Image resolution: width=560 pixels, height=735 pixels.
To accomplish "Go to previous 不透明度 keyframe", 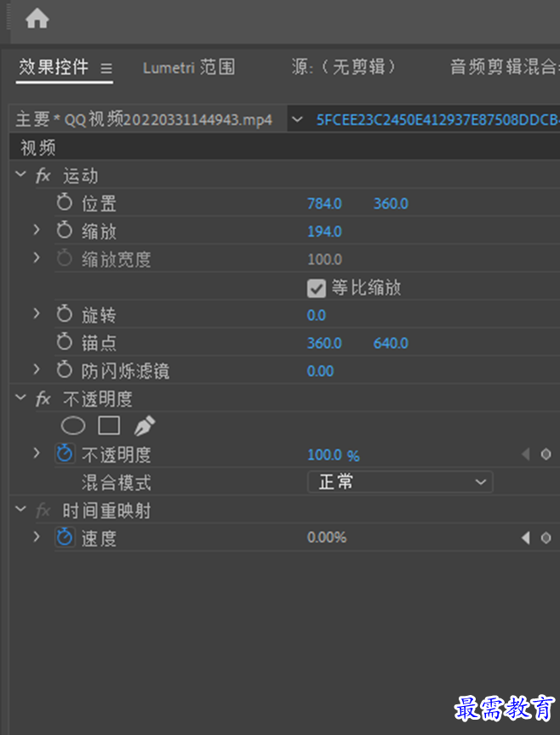I will tap(526, 453).
